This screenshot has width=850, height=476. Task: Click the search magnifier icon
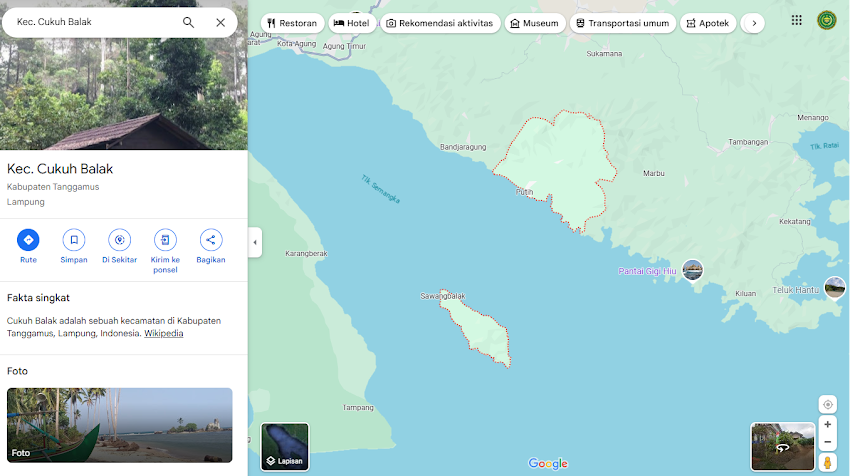[x=188, y=22]
